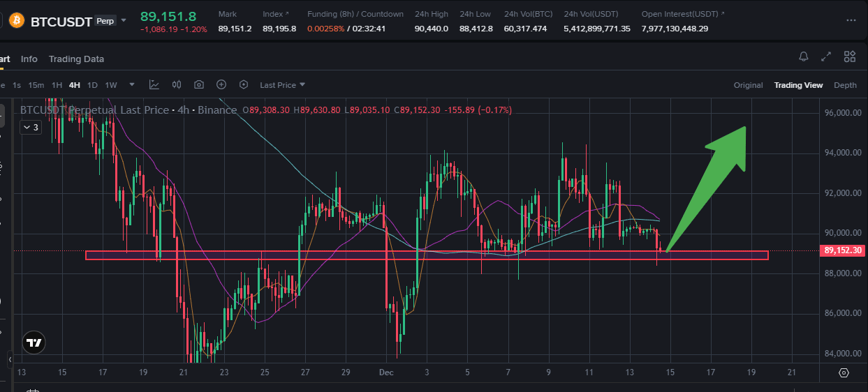Click the Bitcoin coin logo icon
Screen dimensions: 868x392
pos(16,21)
